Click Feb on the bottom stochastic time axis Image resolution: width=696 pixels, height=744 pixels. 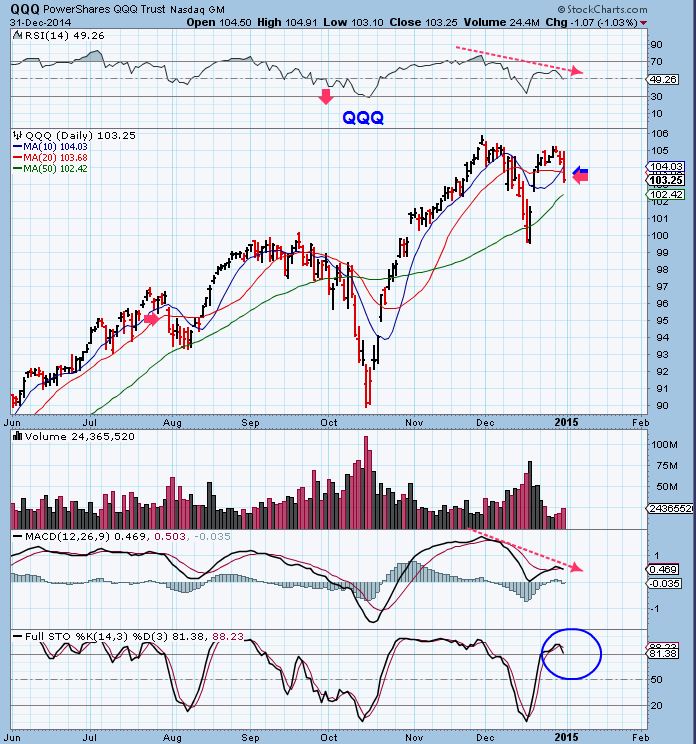pyautogui.click(x=640, y=737)
